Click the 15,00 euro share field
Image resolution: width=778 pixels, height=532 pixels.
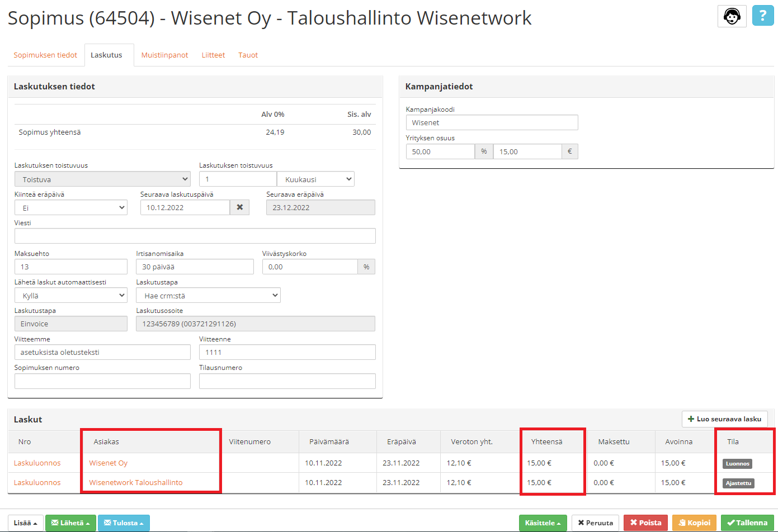pyautogui.click(x=527, y=151)
